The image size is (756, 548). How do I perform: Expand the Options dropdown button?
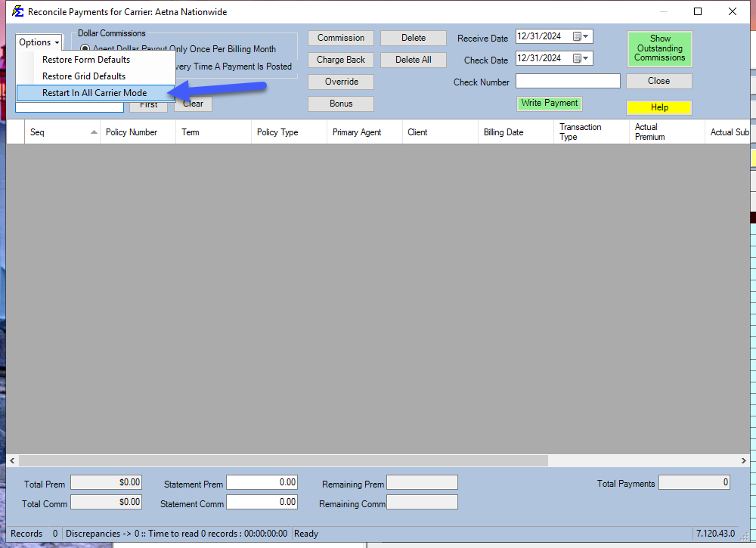pyautogui.click(x=39, y=42)
